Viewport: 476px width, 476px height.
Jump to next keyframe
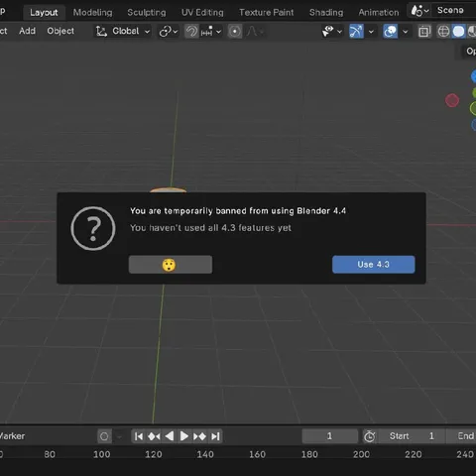(x=199, y=436)
